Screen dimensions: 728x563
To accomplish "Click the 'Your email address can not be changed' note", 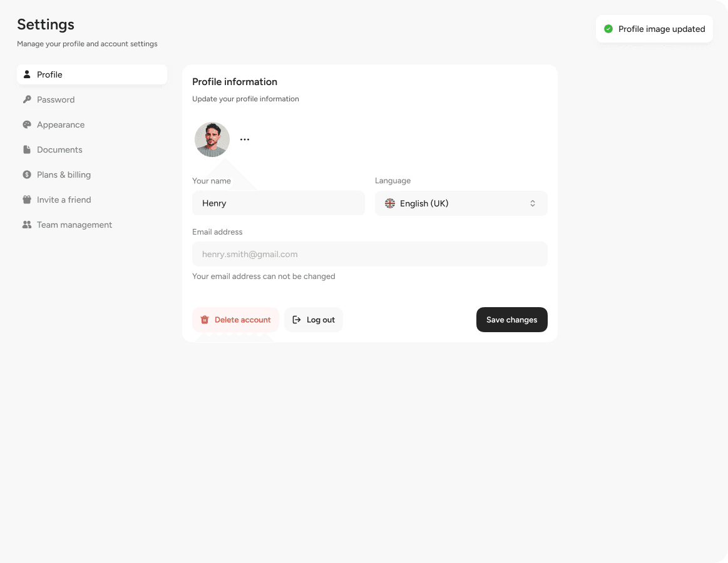I will click(x=264, y=276).
